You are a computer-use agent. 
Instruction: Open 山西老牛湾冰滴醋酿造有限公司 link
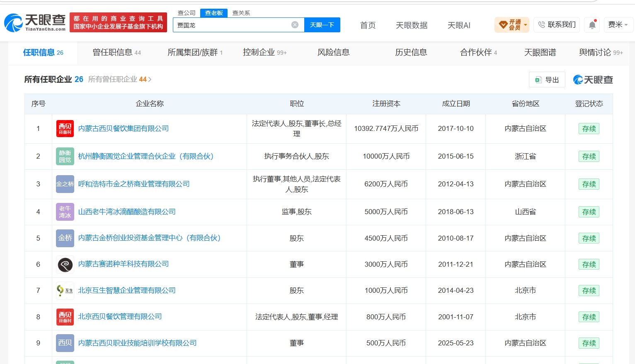(127, 212)
